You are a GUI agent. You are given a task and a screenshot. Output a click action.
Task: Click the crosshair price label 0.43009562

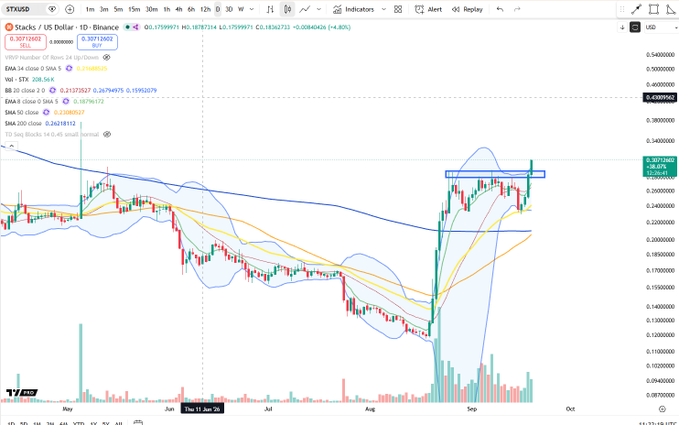click(660, 97)
